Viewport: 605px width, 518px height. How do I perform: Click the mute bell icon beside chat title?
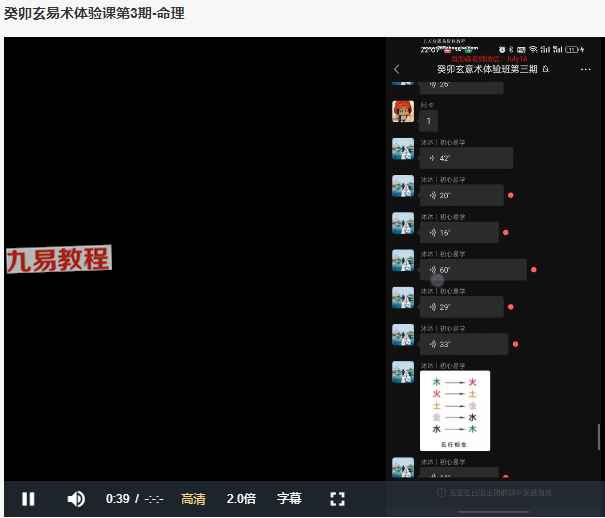[546, 69]
